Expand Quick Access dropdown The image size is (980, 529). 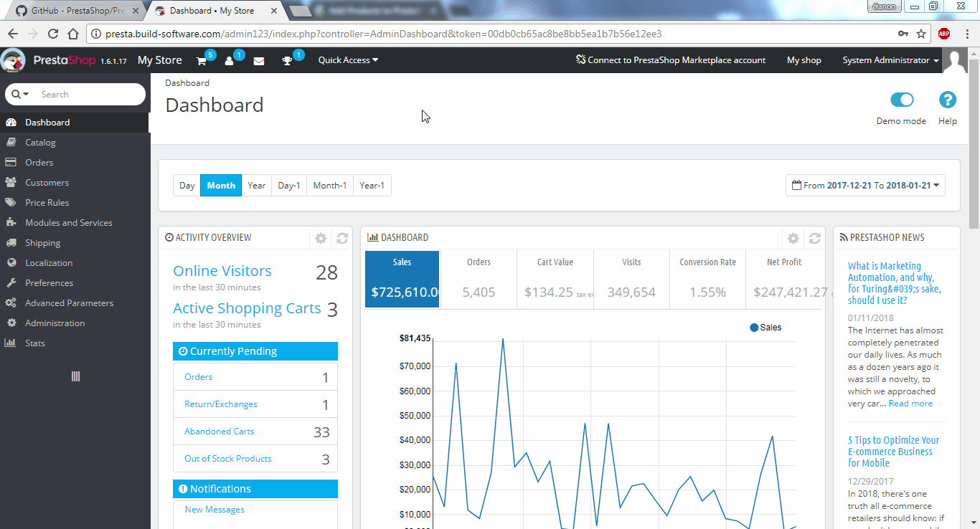348,60
